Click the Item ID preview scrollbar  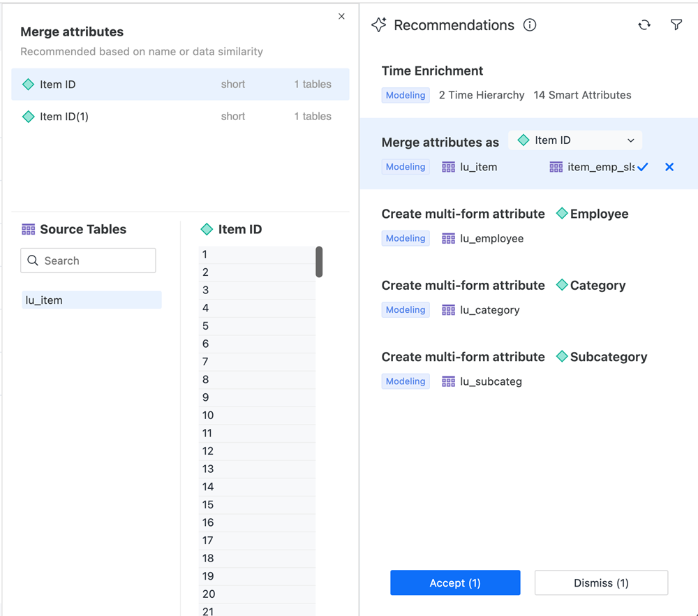click(x=319, y=262)
